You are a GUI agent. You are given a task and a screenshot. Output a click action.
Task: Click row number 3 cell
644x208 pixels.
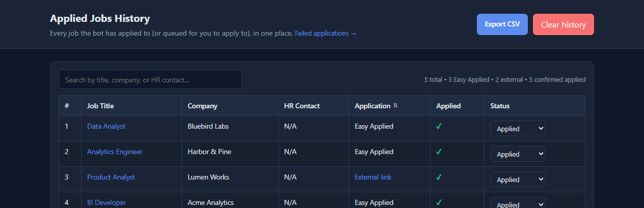(x=70, y=180)
